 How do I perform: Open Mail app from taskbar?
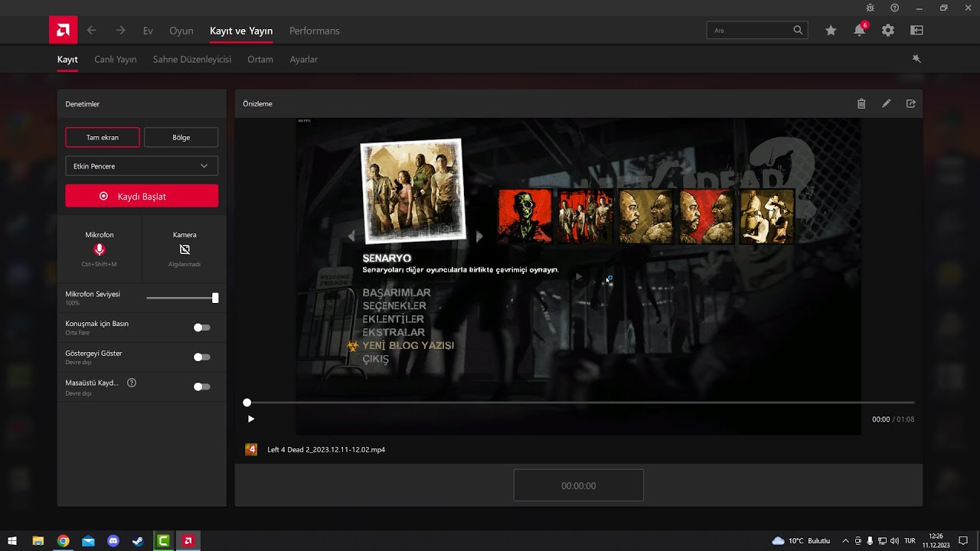coord(88,541)
